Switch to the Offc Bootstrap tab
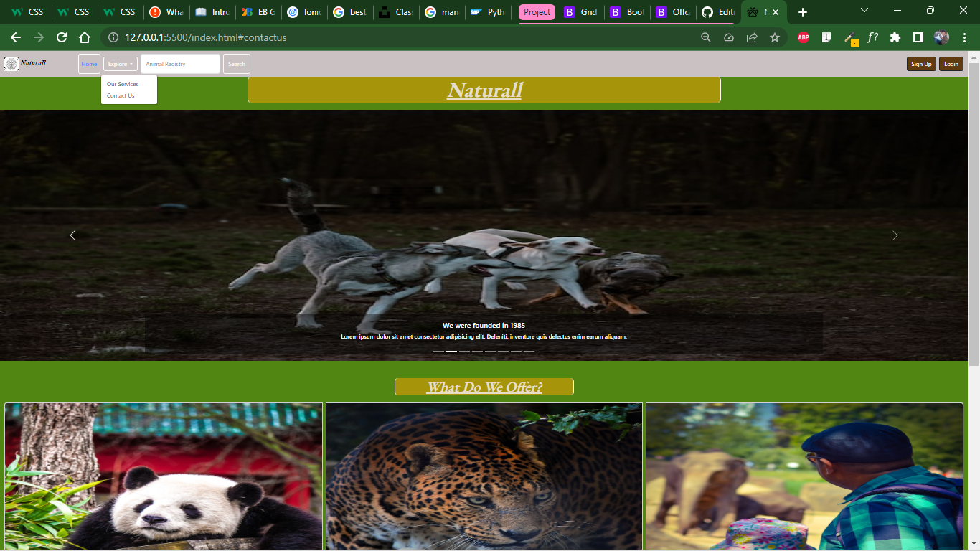Image resolution: width=980 pixels, height=551 pixels. tap(673, 12)
